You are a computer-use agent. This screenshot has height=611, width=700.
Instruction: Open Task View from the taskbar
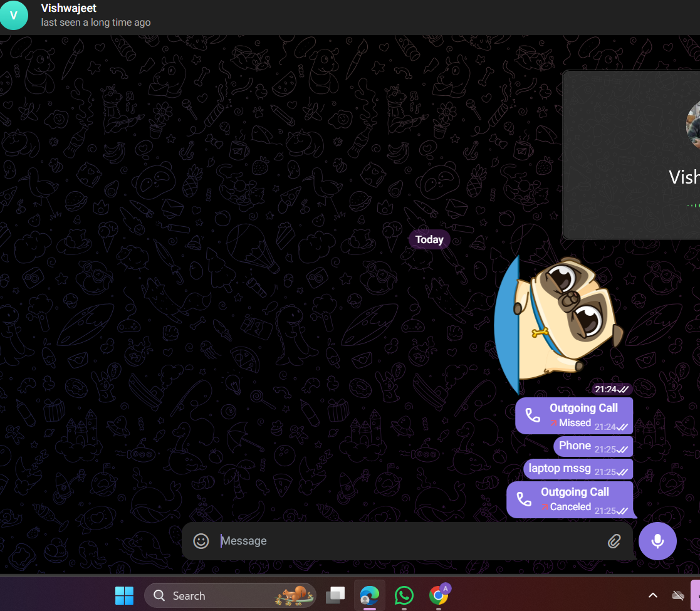pyautogui.click(x=335, y=596)
